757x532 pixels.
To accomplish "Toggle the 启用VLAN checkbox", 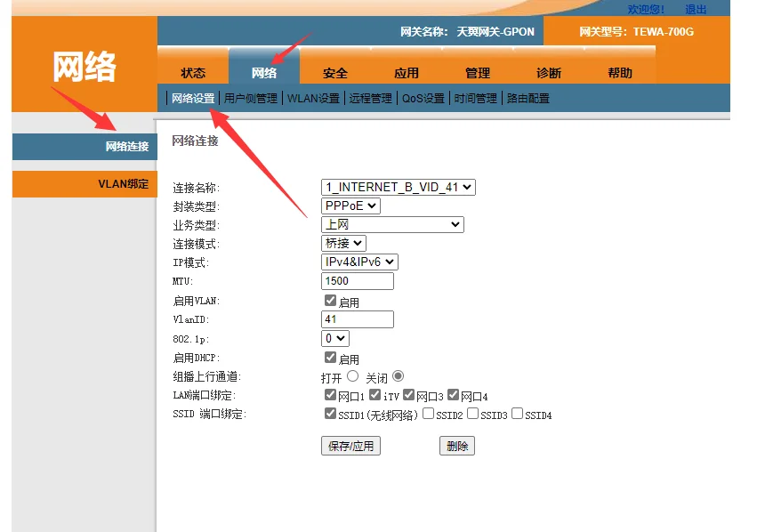I will (330, 301).
